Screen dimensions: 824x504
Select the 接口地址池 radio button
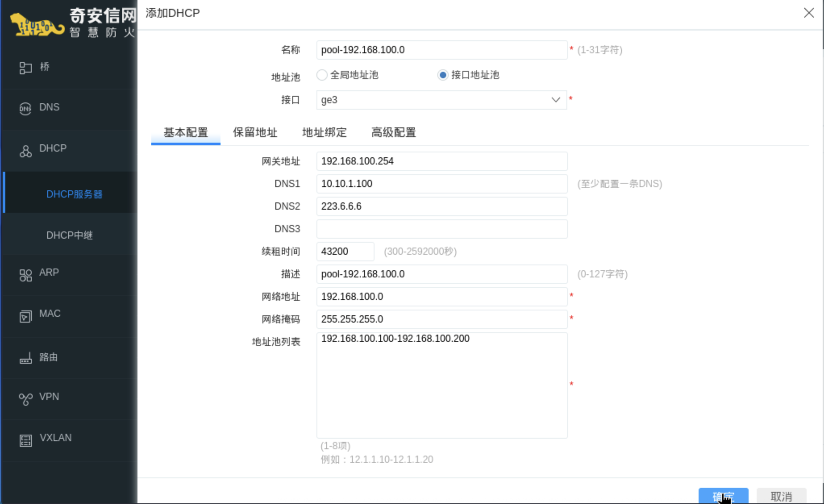click(443, 75)
